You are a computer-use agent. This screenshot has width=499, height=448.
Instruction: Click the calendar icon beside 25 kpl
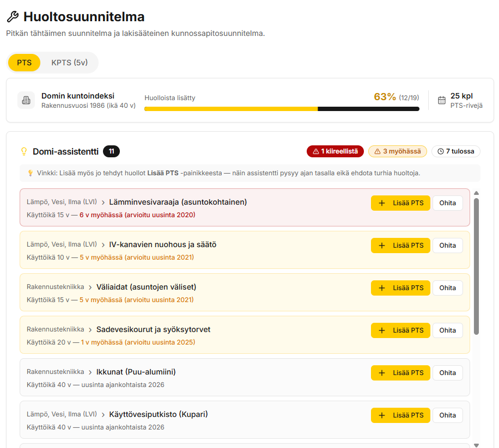click(442, 100)
